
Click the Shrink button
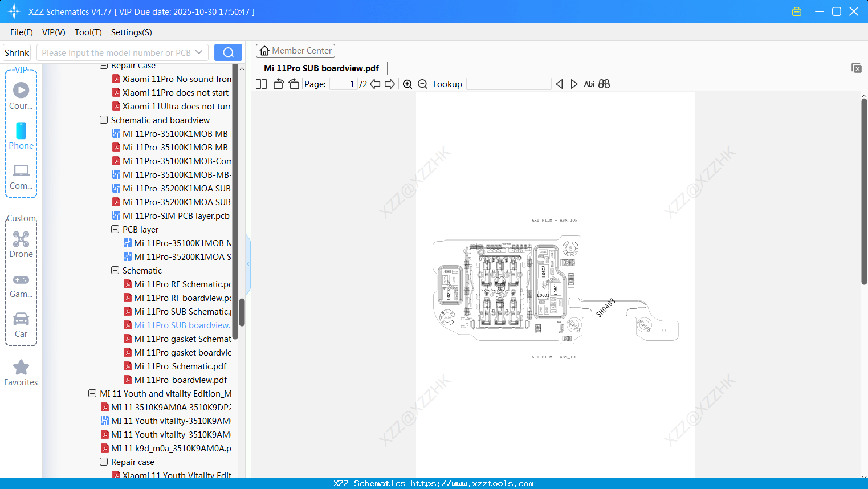17,52
